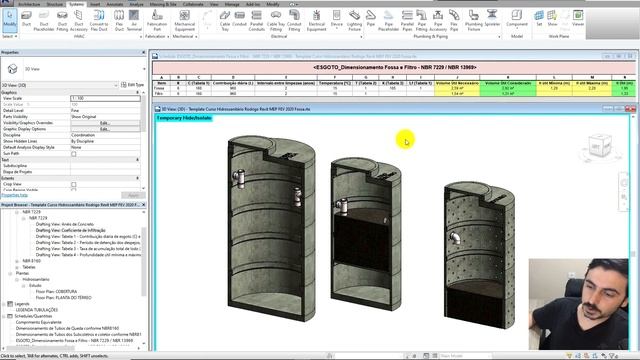Open the Fabrication Part tool
The width and height of the screenshot is (640, 360).
click(x=157, y=20)
